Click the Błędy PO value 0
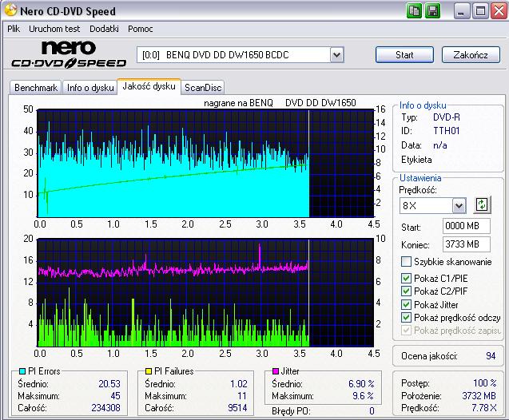This screenshot has height=420, width=509. click(x=372, y=411)
